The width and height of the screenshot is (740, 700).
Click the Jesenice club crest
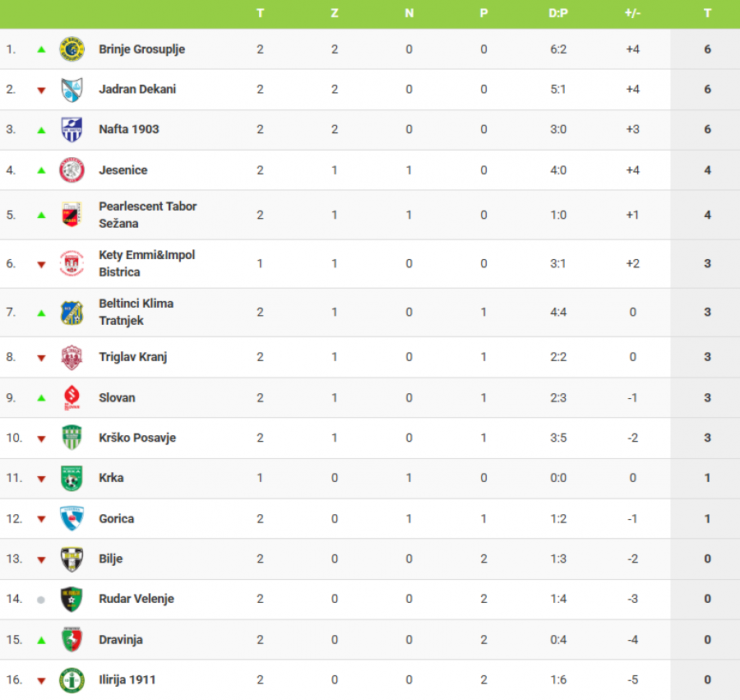click(72, 170)
